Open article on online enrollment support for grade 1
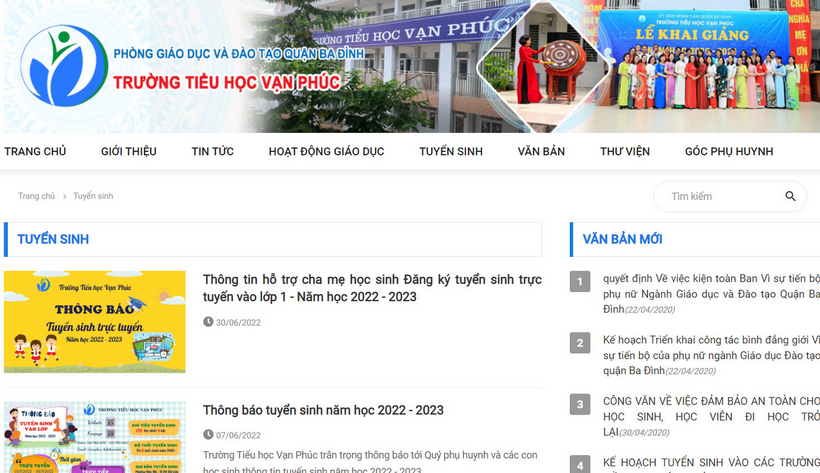Screen dimensions: 820x473 click(371, 288)
